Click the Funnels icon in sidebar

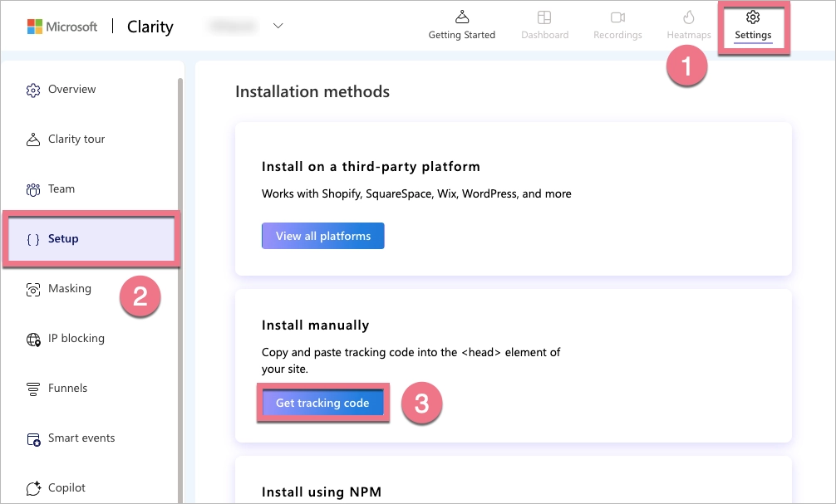tap(33, 388)
